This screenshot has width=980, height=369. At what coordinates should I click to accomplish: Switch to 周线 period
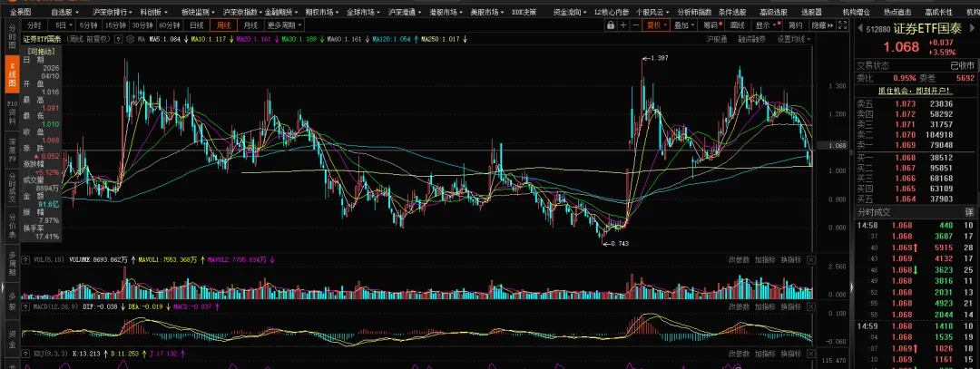pyautogui.click(x=224, y=25)
